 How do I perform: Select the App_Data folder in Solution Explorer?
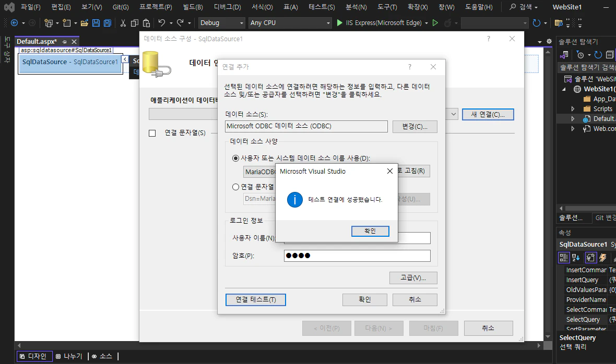click(x=599, y=99)
